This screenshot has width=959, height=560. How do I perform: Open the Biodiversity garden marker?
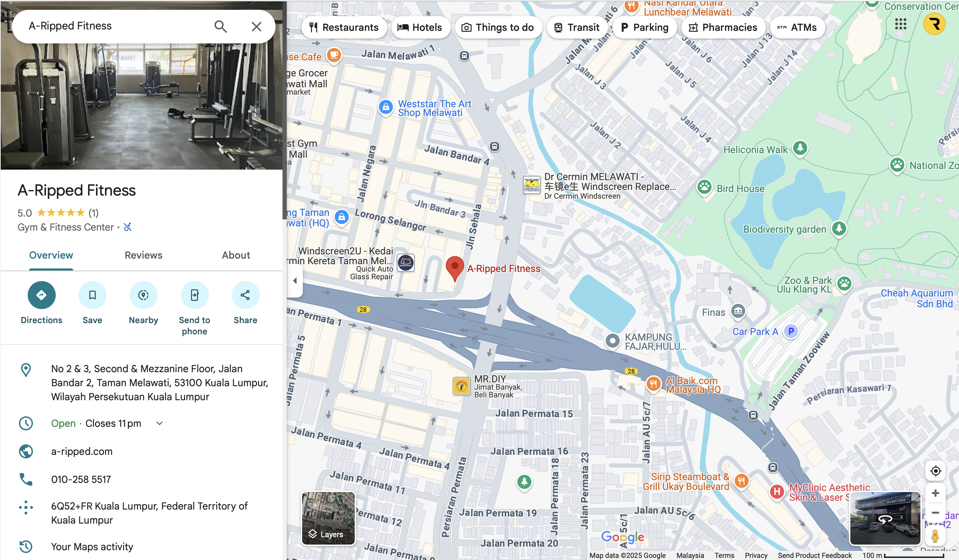point(839,228)
